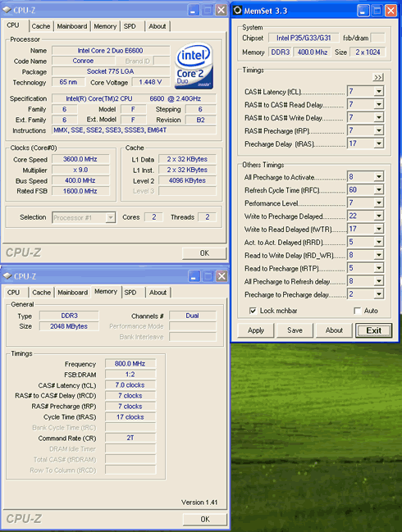This screenshot has height=532, width=402.
Task: Switch to Mainboard tab in top CPU-Z
Action: point(72,26)
